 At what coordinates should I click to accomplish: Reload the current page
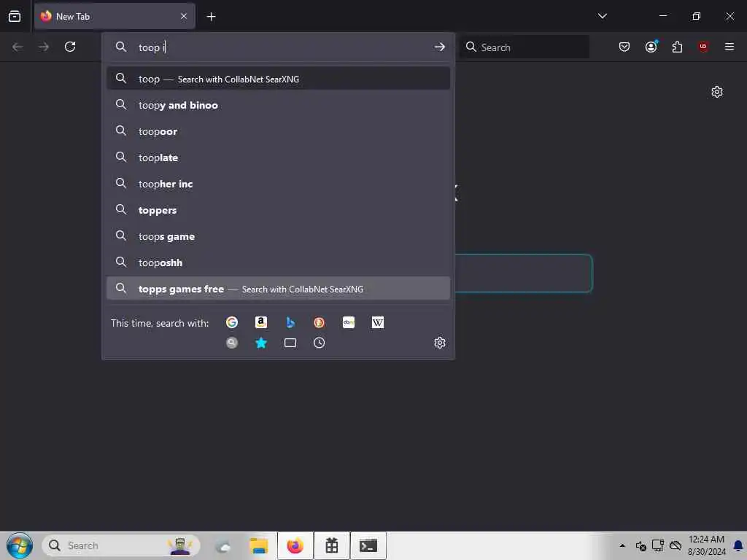[70, 47]
